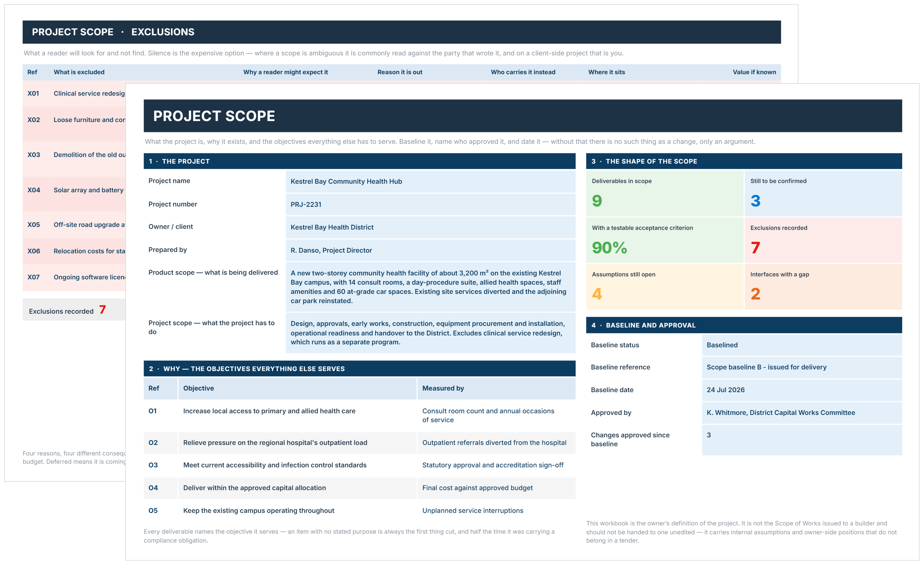The height and width of the screenshot is (565, 924).
Task: Select the baseline date 24 Jul 2026
Action: click(x=802, y=390)
